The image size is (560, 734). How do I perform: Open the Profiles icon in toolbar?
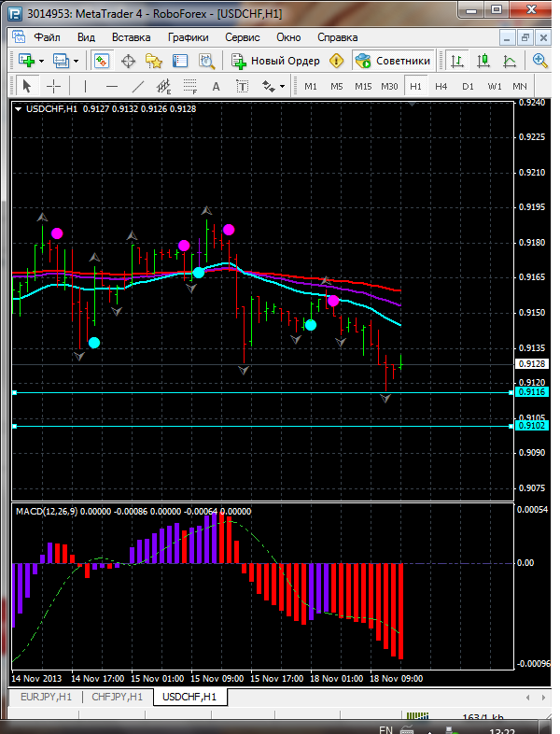coord(61,61)
